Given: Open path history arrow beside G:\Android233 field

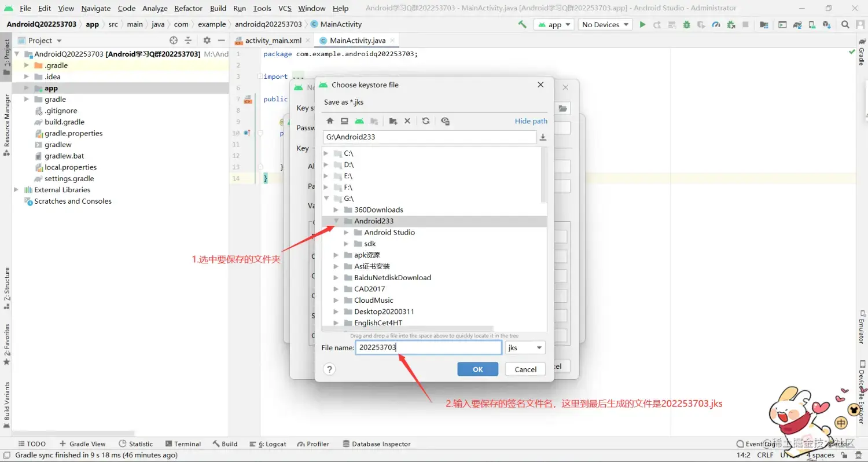Looking at the screenshot, I should tap(543, 137).
